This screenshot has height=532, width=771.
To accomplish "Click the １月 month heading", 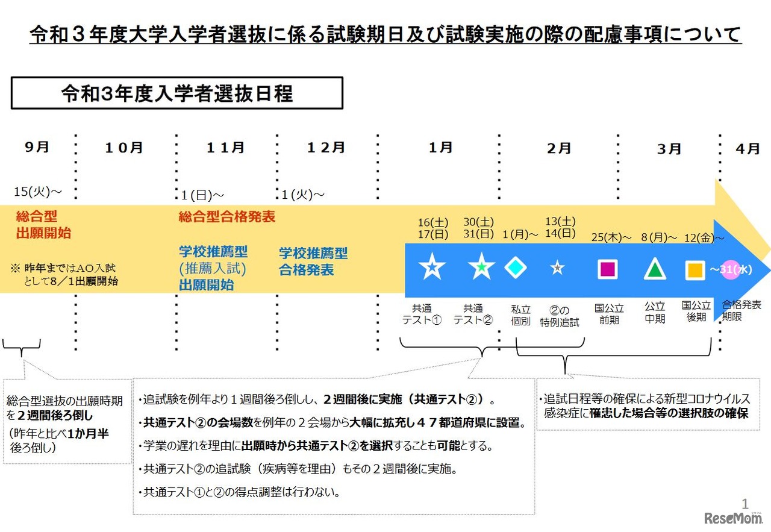I will click(x=440, y=147).
